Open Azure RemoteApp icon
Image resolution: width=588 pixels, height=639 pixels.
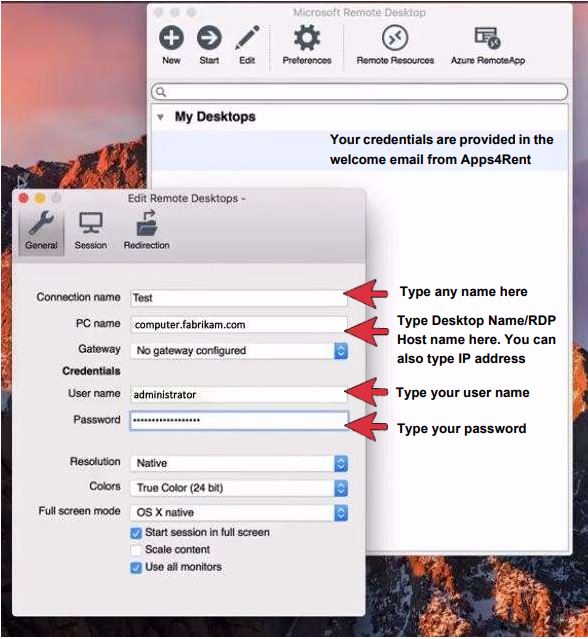pos(487,37)
